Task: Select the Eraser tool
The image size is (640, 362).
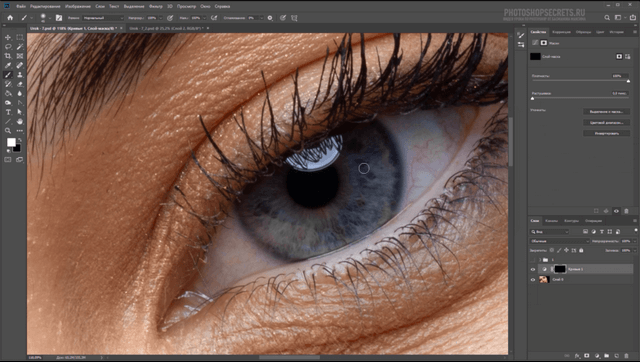Action: pyautogui.click(x=20, y=84)
